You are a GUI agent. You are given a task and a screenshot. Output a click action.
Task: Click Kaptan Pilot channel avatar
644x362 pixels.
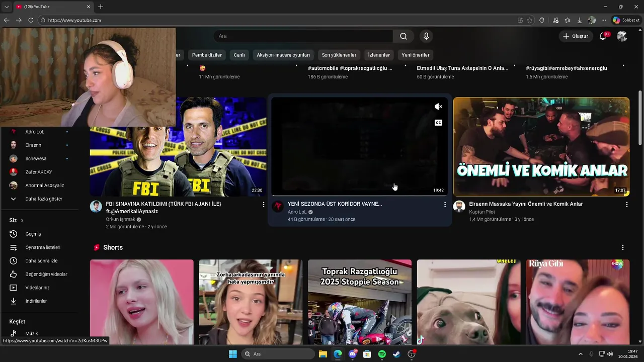(x=459, y=206)
